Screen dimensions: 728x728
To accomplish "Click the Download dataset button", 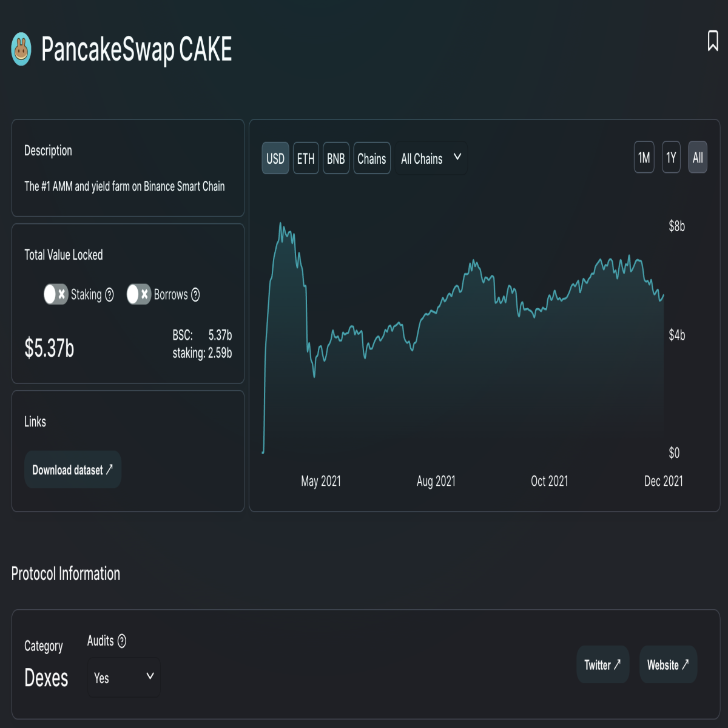I will [73, 470].
